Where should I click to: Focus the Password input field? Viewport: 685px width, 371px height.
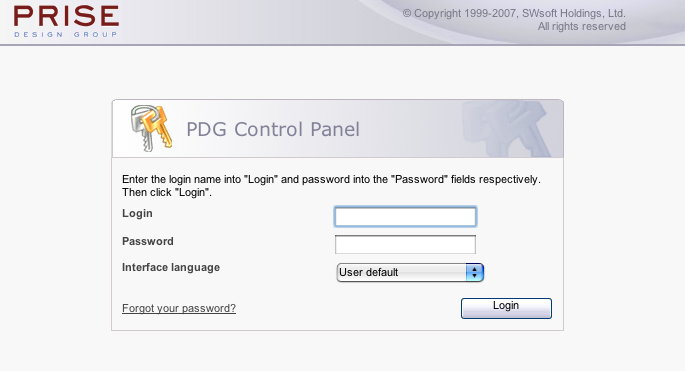click(x=405, y=244)
